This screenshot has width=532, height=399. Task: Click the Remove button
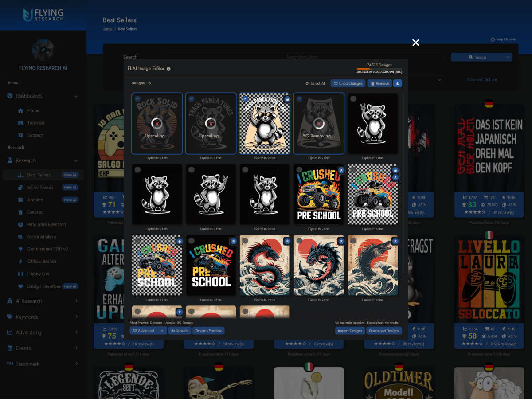point(379,83)
